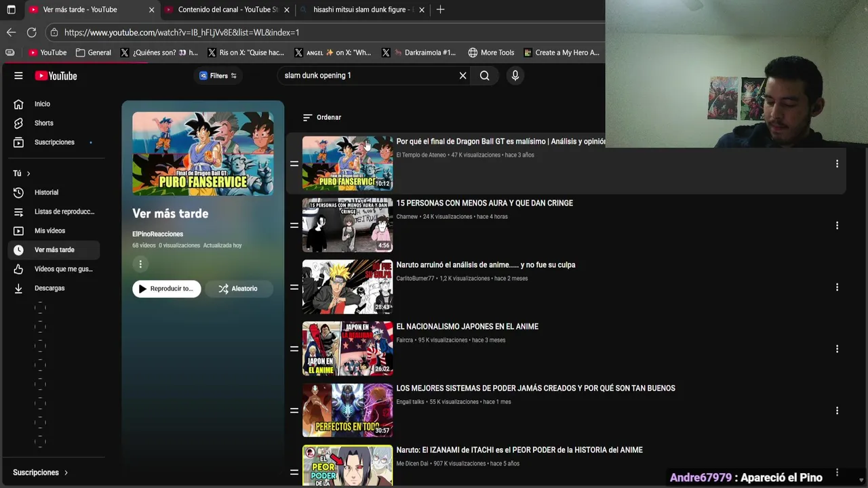Click "15 PERSONAS CON MENOS AURA" thumbnail
The height and width of the screenshot is (488, 868).
tap(347, 225)
